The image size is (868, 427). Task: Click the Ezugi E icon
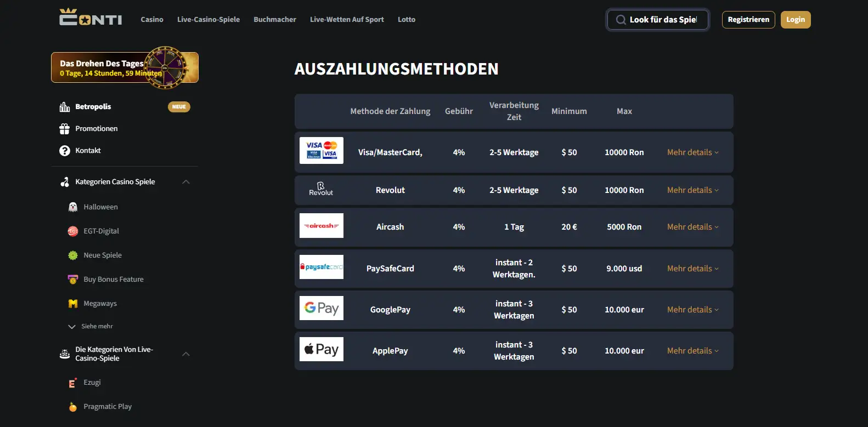[73, 383]
